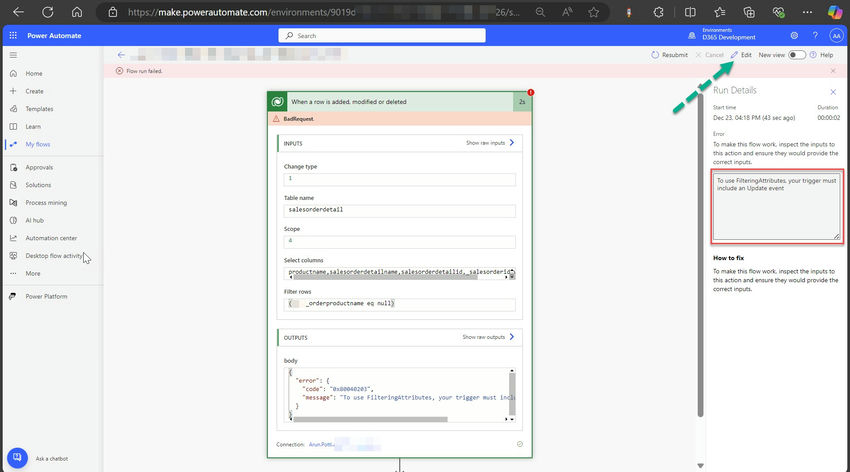Click the Power Automate title
The height and width of the screenshot is (472, 850).
point(54,36)
